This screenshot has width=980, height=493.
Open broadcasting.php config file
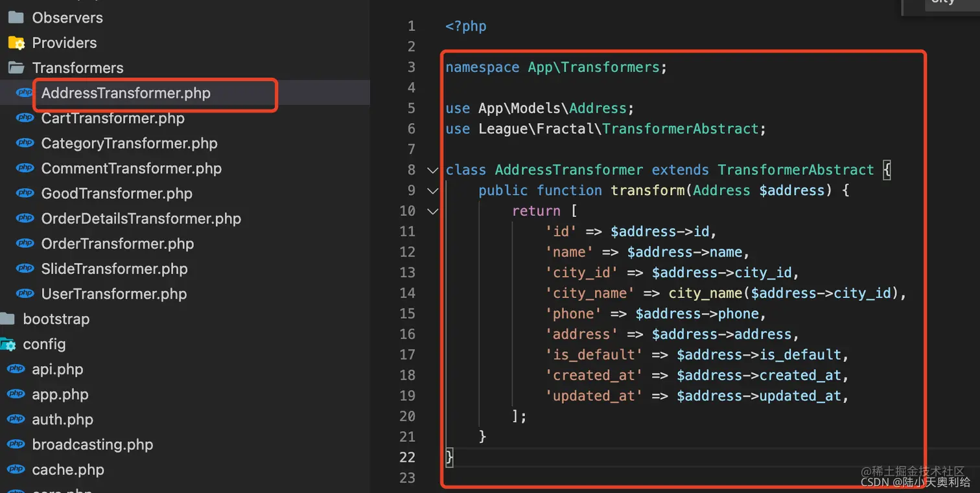93,445
